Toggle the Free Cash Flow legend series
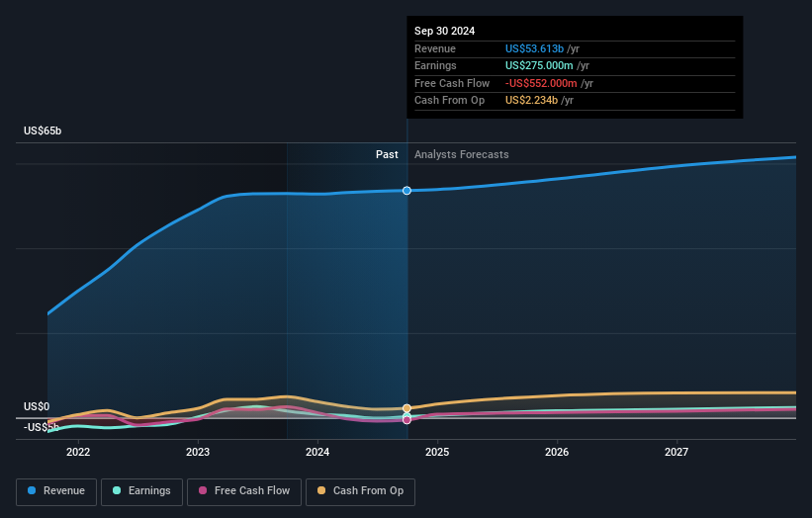Screen dimensions: 812x518 [244, 491]
